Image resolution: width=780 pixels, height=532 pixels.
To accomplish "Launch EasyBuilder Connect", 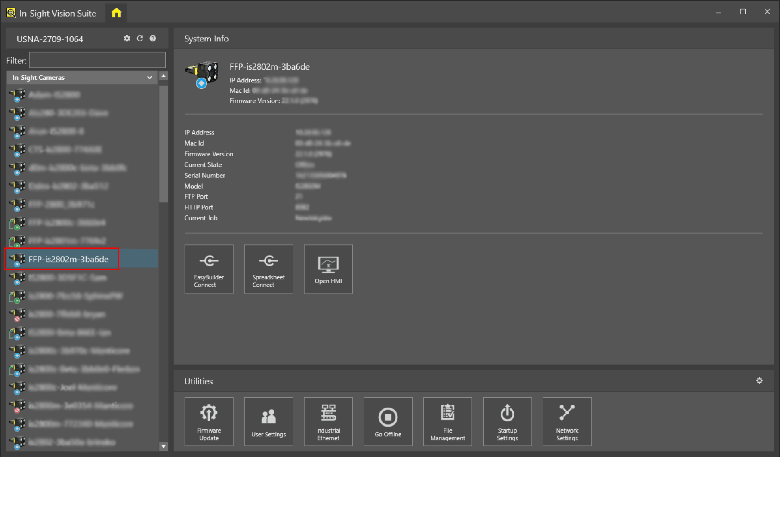I will [209, 269].
